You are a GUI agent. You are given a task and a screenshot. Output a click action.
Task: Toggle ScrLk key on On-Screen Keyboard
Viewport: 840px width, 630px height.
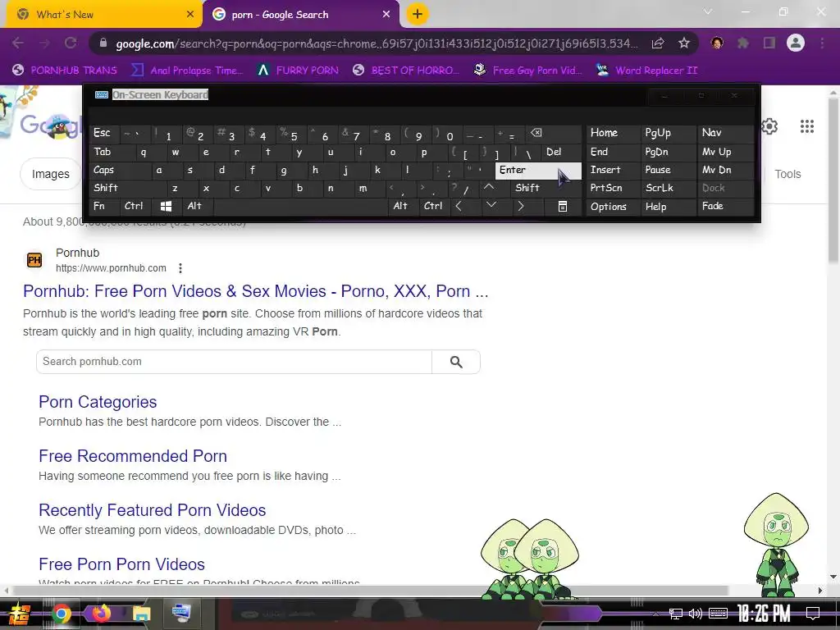[668, 188]
